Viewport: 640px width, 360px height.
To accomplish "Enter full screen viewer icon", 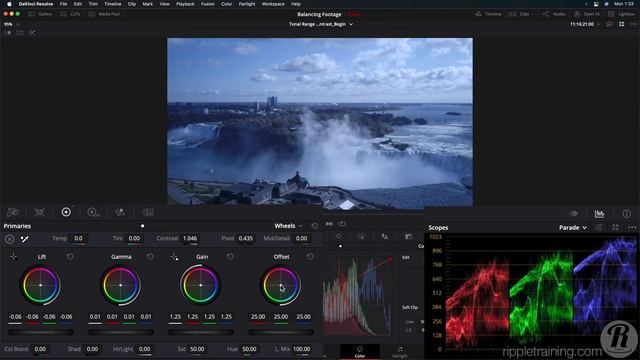I will 622,24.
